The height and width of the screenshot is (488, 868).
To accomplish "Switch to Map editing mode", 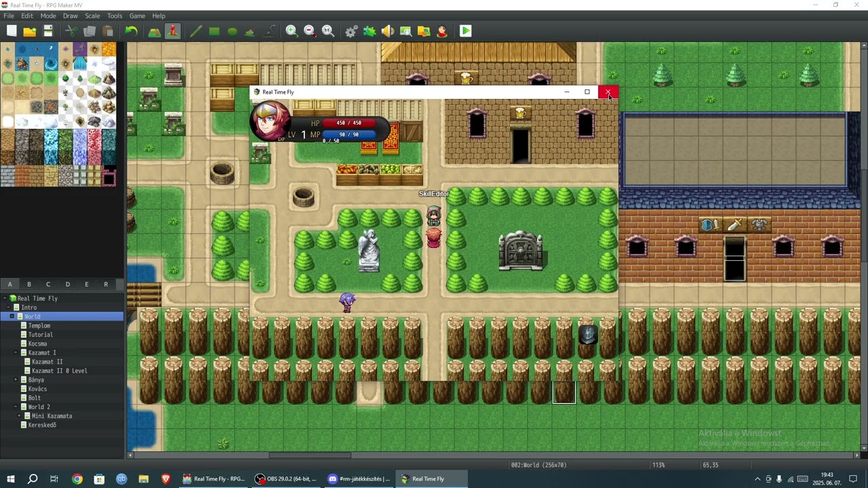I will pyautogui.click(x=155, y=31).
